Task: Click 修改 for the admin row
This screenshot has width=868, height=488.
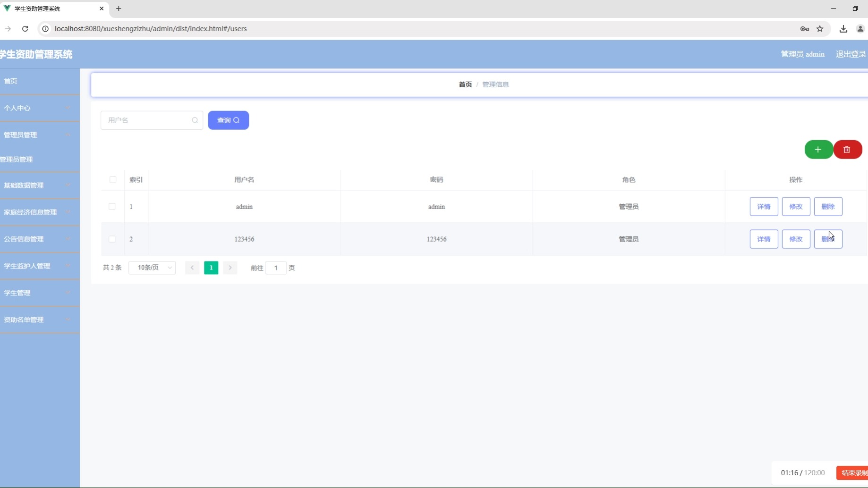Action: [796, 207]
